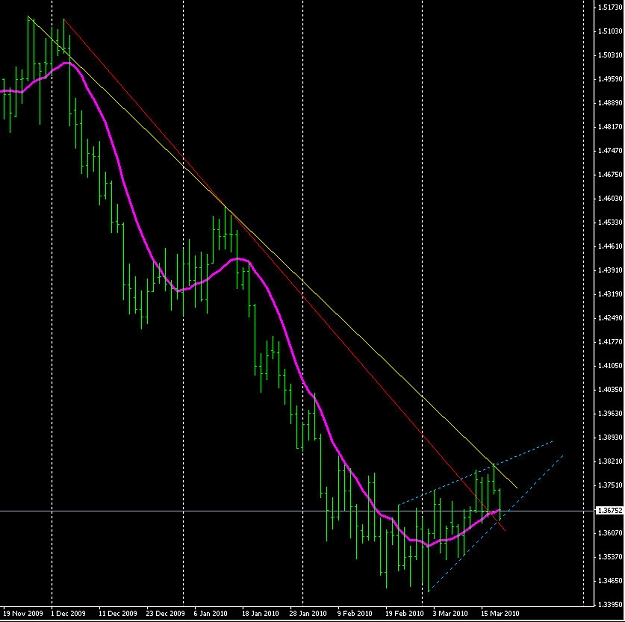Click the 6 Jan 2010 date label
This screenshot has width=625, height=622.
tap(210, 613)
